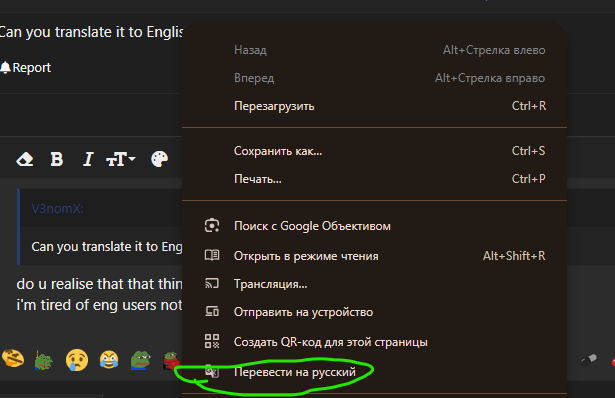The width and height of the screenshot is (615, 398).
Task: Choose Отправить на устройство
Action: coord(375,312)
